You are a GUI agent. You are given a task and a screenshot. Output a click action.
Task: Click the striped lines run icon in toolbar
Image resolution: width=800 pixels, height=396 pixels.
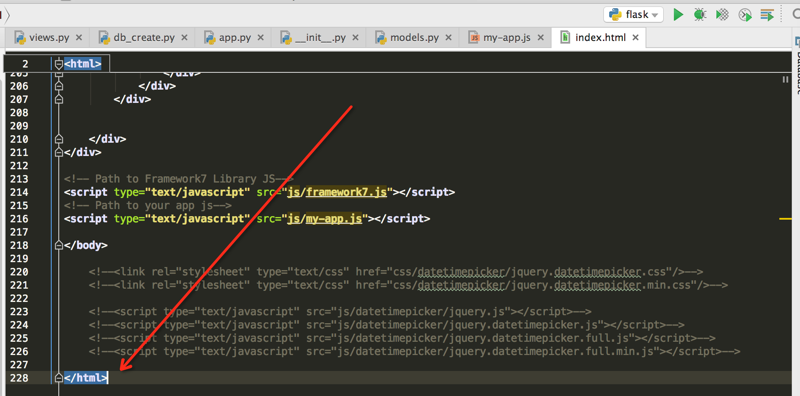(767, 14)
